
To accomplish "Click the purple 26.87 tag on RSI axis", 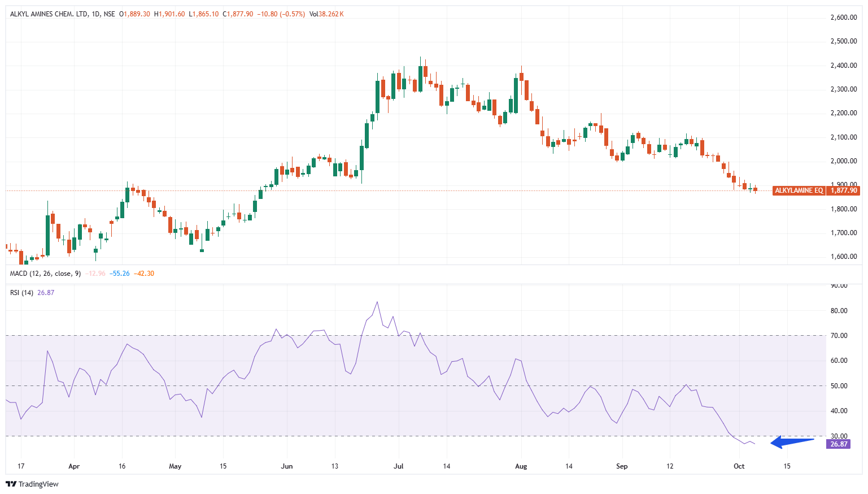I will coord(839,444).
